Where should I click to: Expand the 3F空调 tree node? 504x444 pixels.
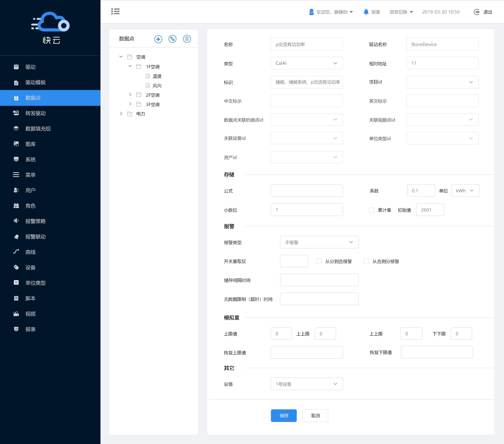pos(130,104)
